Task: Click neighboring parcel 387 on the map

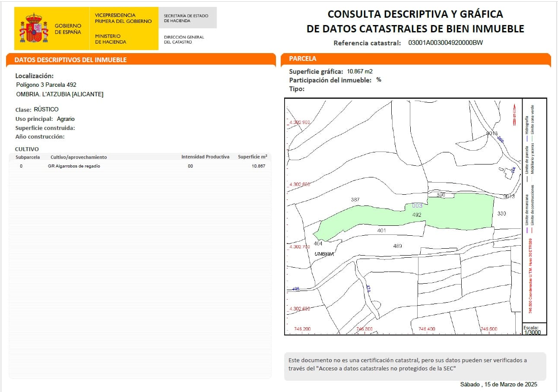Action: (355, 199)
